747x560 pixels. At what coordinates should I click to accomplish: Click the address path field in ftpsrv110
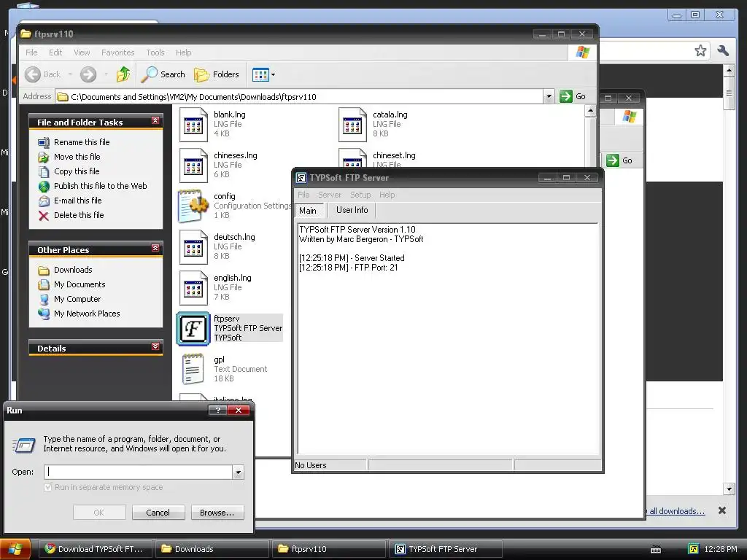coord(300,97)
